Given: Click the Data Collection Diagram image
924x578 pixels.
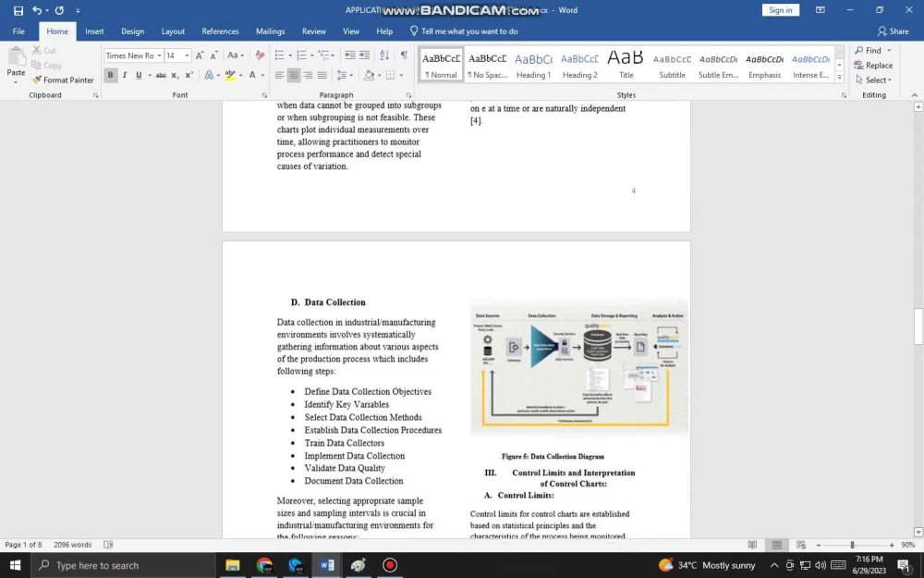Looking at the screenshot, I should point(578,369).
